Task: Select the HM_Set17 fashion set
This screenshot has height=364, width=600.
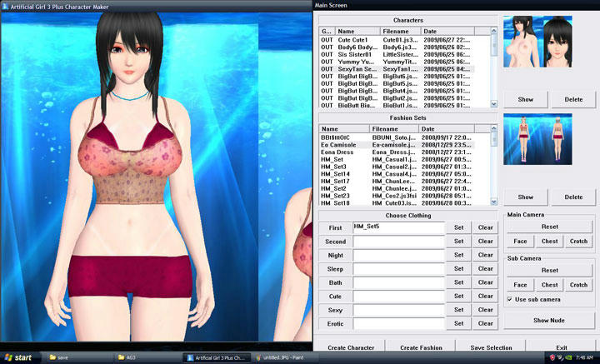Action: [397, 182]
